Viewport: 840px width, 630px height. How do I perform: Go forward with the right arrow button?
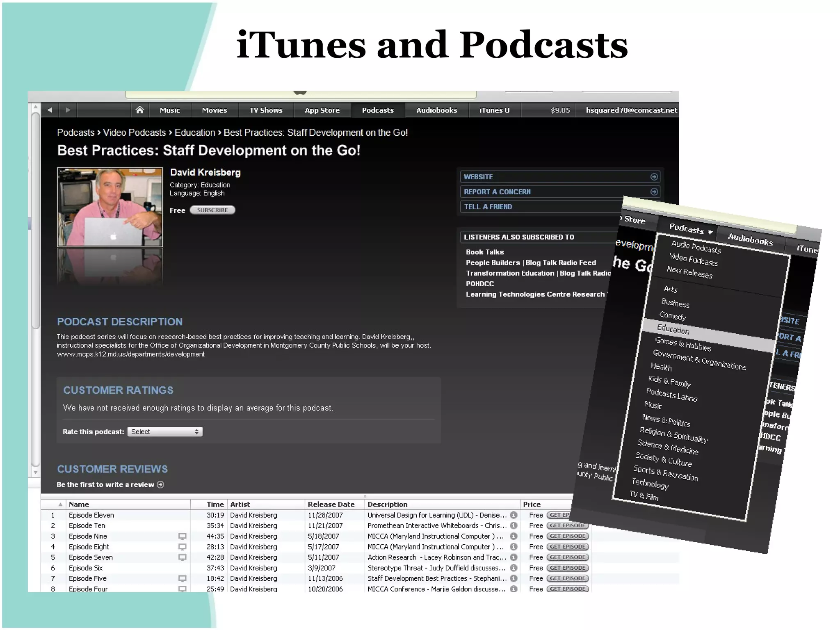tap(68, 110)
